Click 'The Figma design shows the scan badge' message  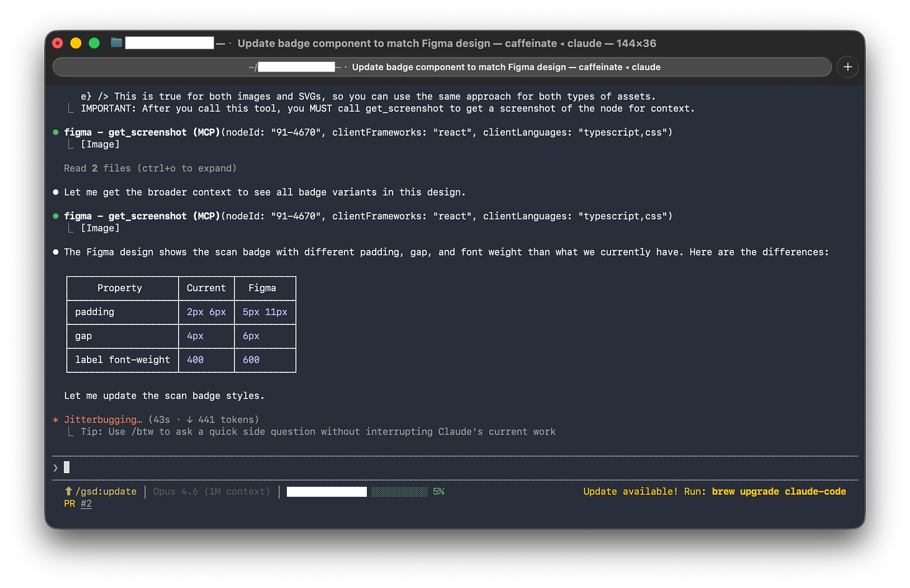(446, 252)
